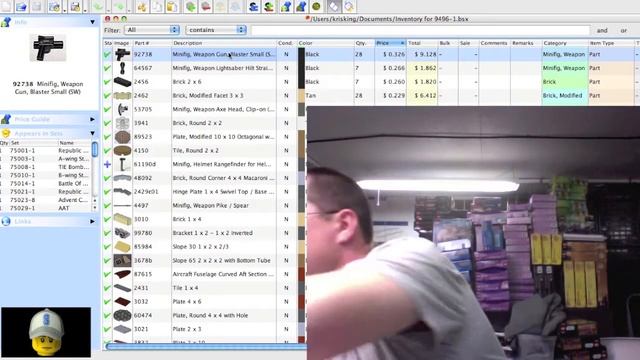
Task: Click the Cut scissors toolbar icon
Action: click(142, 6)
